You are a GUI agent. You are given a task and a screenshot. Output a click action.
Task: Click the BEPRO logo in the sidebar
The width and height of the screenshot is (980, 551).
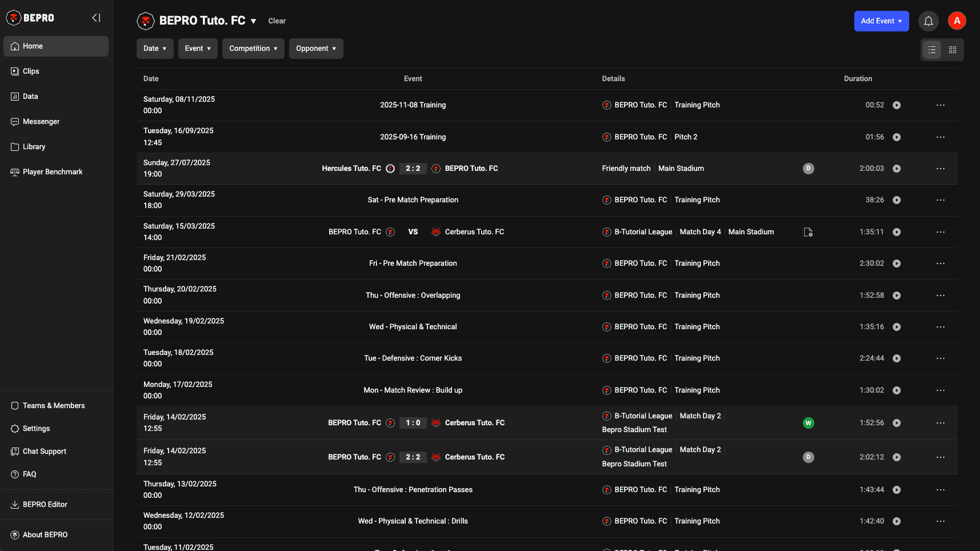click(x=30, y=18)
